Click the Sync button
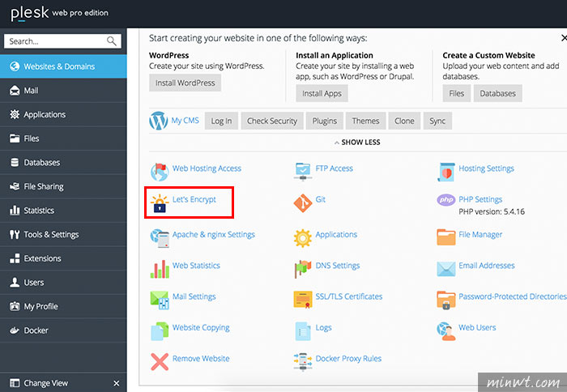 tap(437, 121)
